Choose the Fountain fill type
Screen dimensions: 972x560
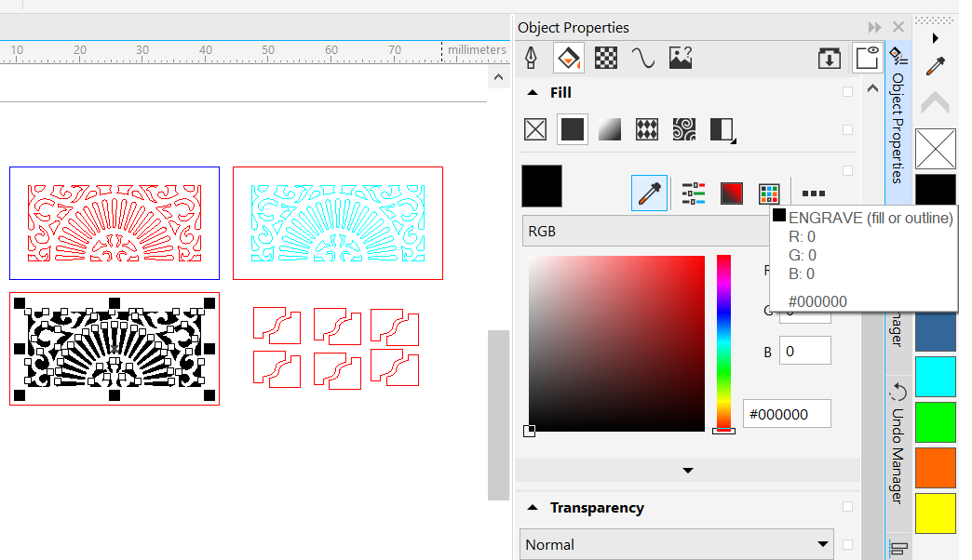click(x=609, y=129)
